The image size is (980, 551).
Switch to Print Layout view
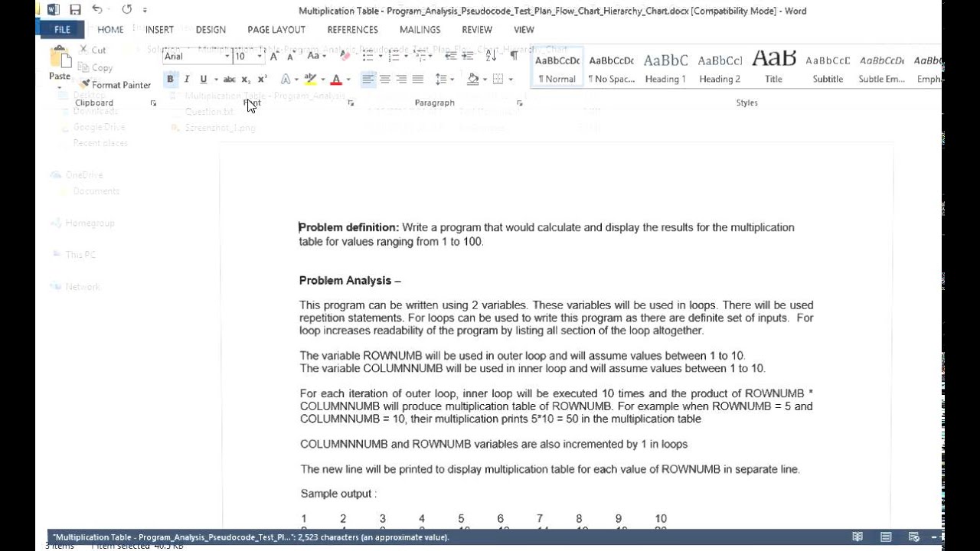click(886, 536)
